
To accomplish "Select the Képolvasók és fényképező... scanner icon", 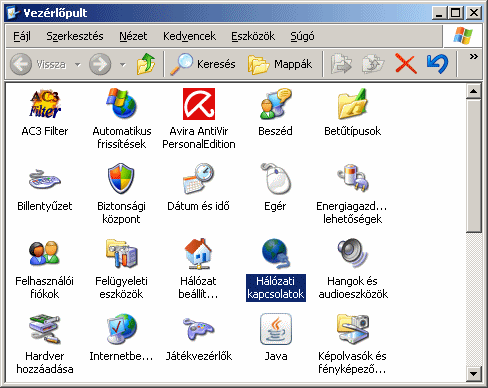I will coord(353,329).
